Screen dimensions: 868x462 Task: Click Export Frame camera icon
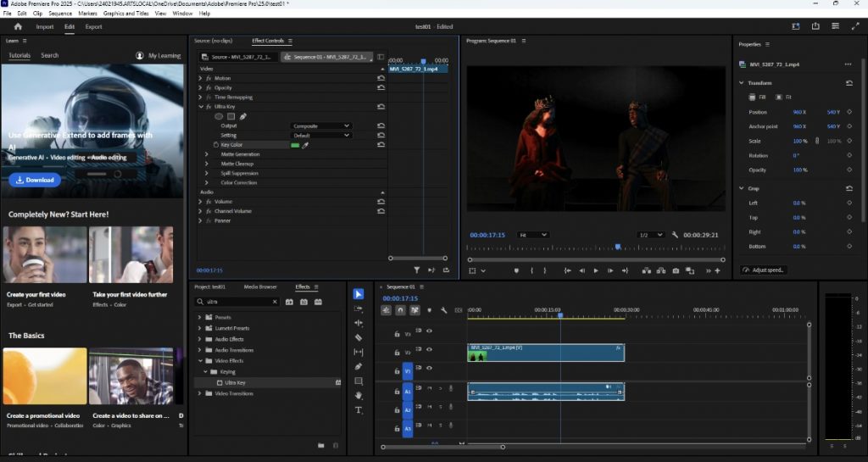click(676, 270)
